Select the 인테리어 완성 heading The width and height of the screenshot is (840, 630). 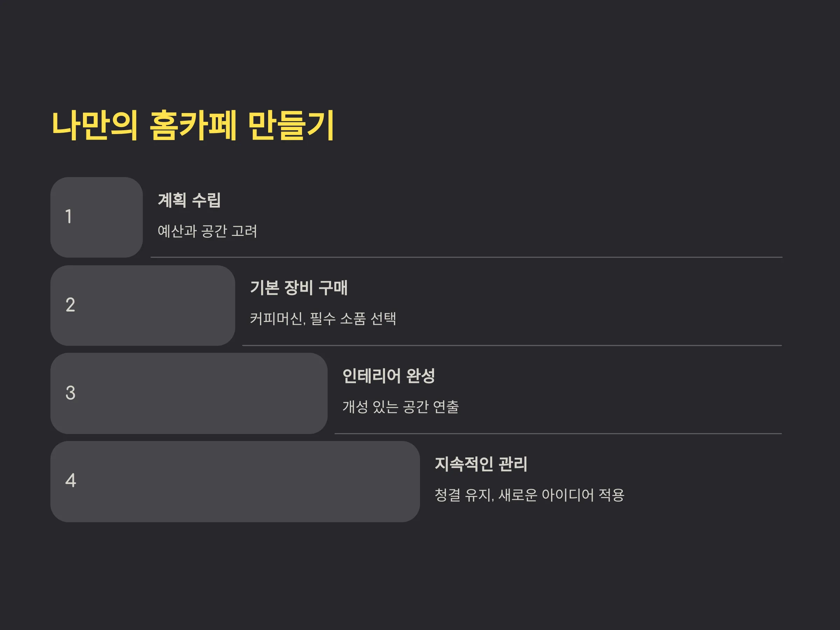pos(388,376)
